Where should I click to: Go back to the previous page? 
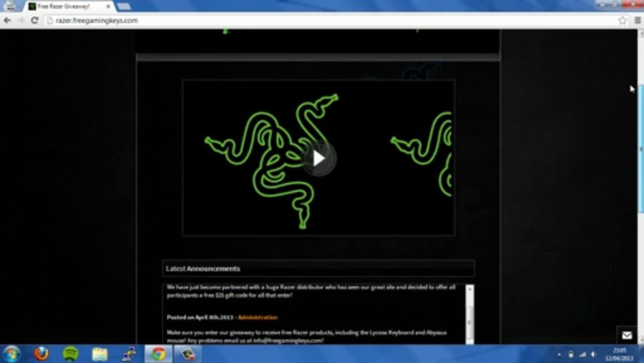tap(7, 20)
